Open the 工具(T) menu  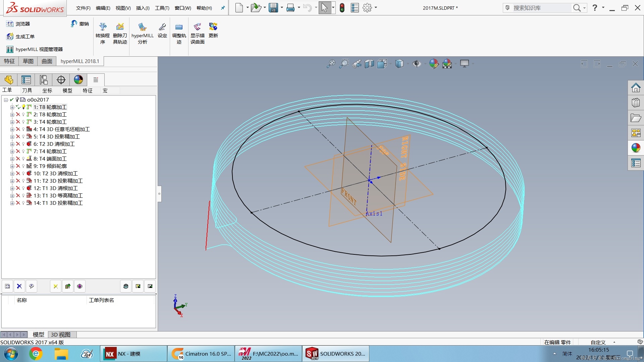tap(162, 8)
